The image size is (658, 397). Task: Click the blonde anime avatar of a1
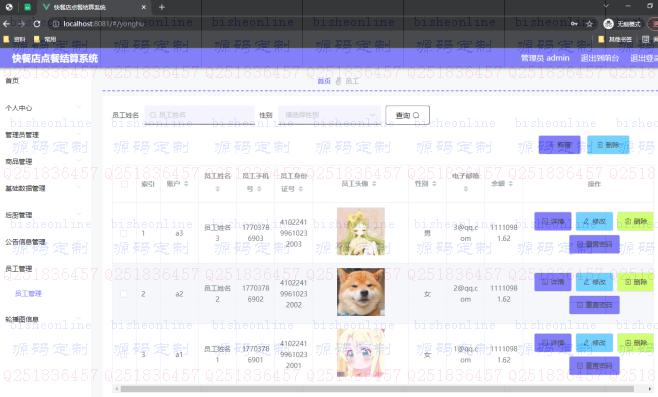(x=361, y=353)
